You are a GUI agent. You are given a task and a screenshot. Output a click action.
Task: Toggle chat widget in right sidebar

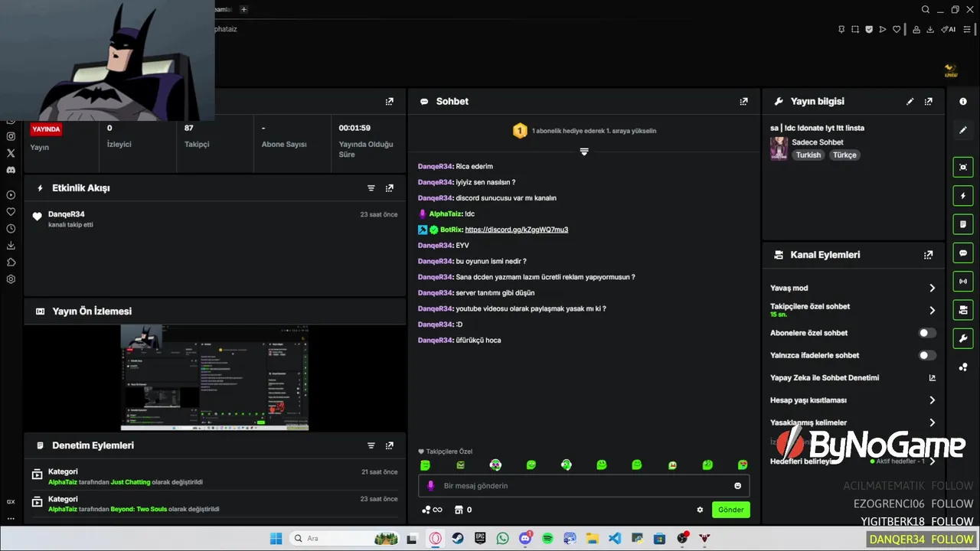(963, 253)
